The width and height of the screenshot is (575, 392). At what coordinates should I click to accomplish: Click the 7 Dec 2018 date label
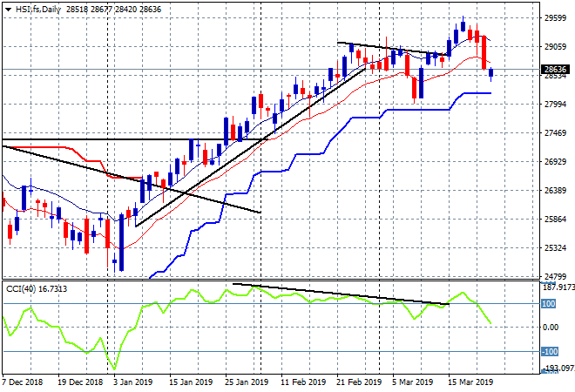(x=23, y=382)
